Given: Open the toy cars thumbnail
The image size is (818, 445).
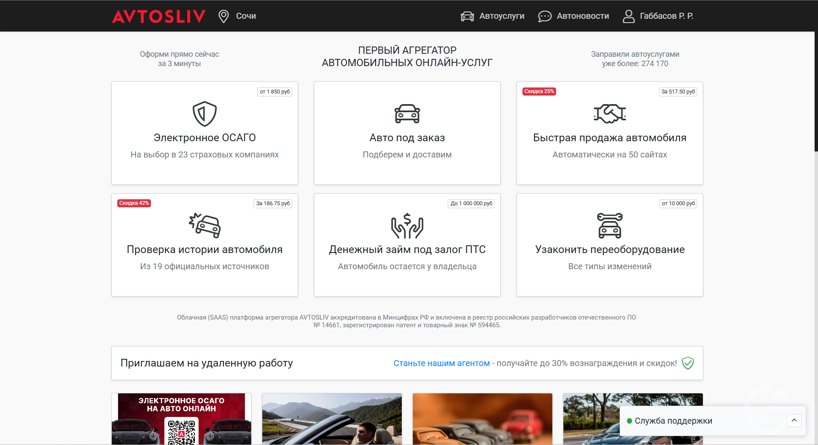Looking at the screenshot, I should pyautogui.click(x=483, y=419).
